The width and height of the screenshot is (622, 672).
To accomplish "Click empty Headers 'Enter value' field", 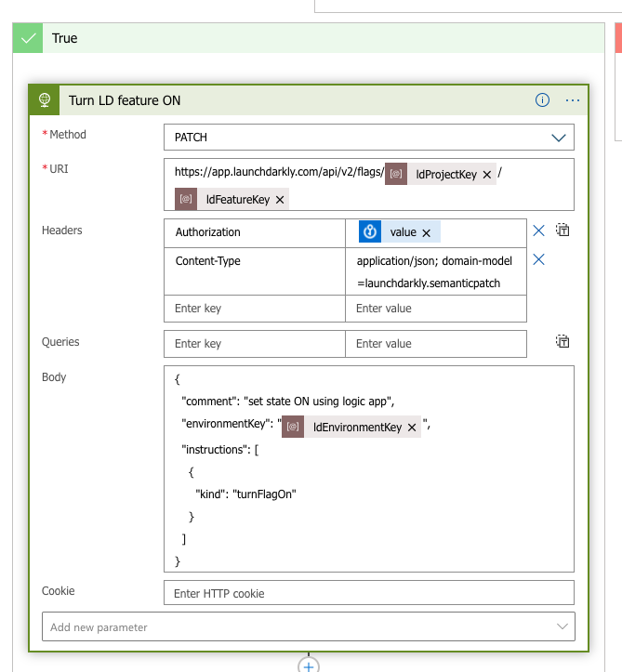I will click(436, 309).
